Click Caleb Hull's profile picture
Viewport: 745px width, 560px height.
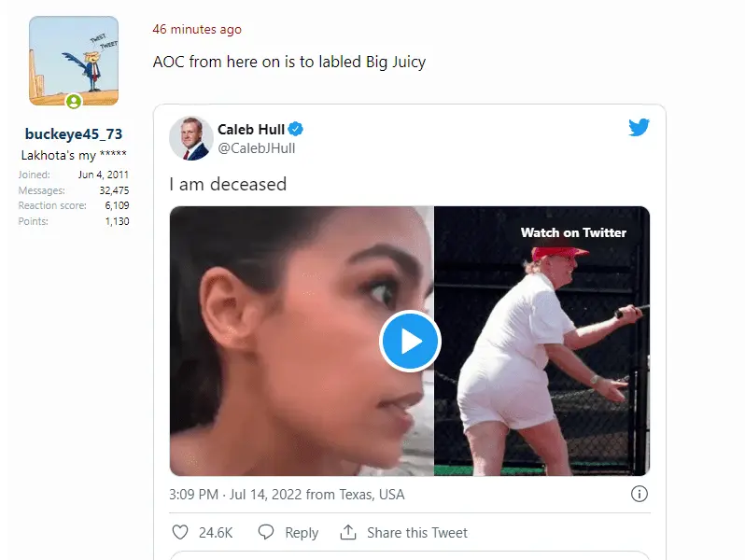click(190, 138)
